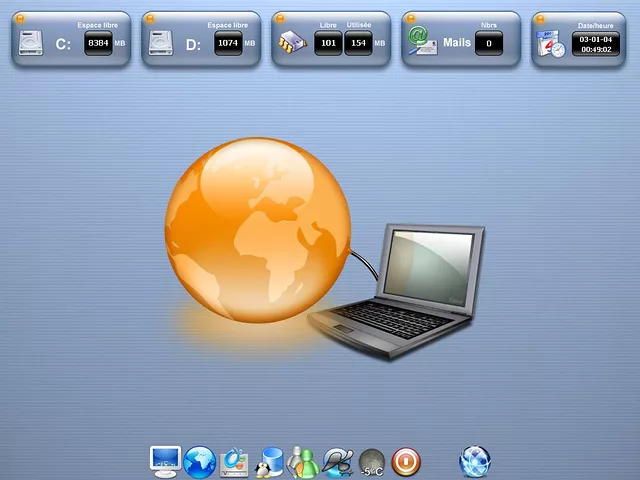Click the orange globe desktop image
Image resolution: width=640 pixels, height=480 pixels.
pos(257,230)
